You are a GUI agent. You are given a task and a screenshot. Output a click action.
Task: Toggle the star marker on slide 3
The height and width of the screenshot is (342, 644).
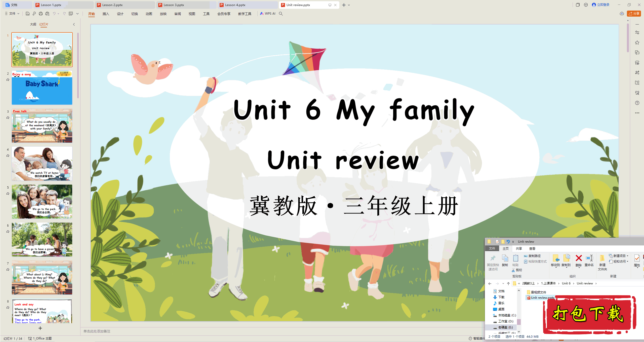click(x=8, y=118)
